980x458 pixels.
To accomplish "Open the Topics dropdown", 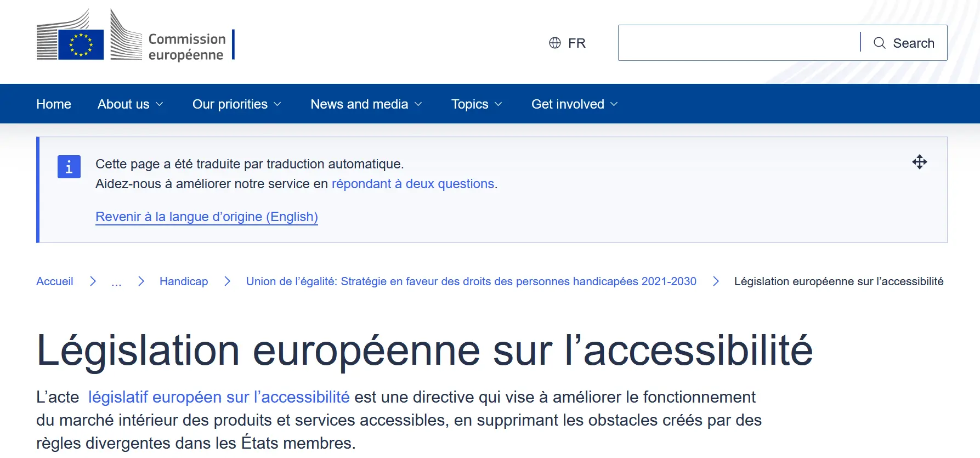I will coord(476,104).
